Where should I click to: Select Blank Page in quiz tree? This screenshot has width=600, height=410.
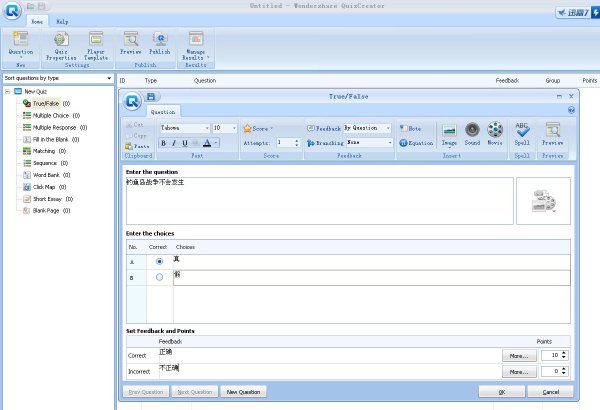[x=46, y=211]
